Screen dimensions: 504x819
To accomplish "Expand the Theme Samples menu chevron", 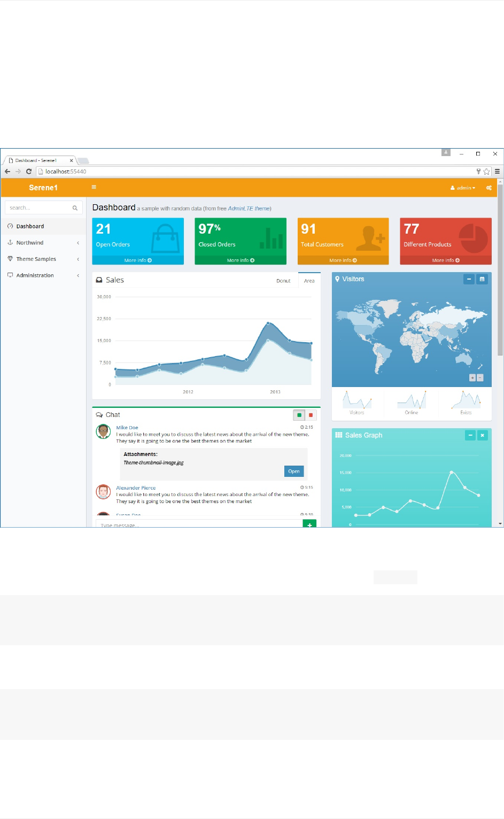I will coord(78,259).
